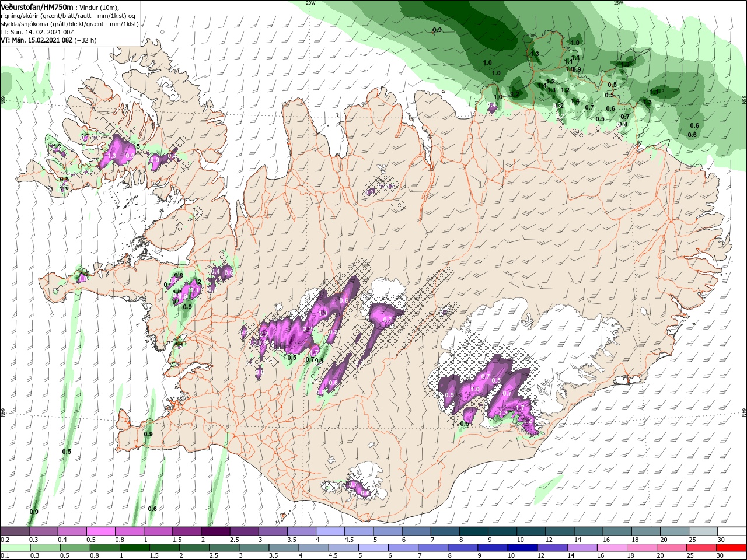Select the palest green 0.1 swatch in rain scale
This screenshot has width=747, height=560.
click(15, 548)
